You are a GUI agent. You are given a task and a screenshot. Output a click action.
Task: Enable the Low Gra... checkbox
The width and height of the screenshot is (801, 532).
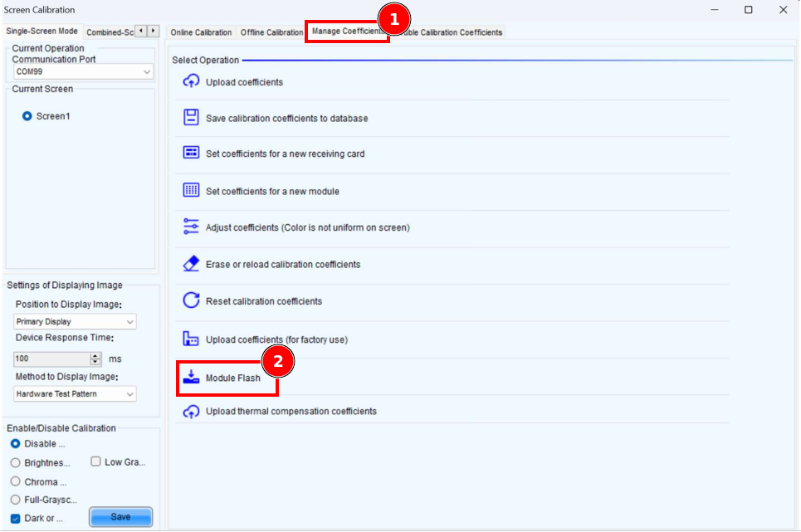click(x=95, y=461)
